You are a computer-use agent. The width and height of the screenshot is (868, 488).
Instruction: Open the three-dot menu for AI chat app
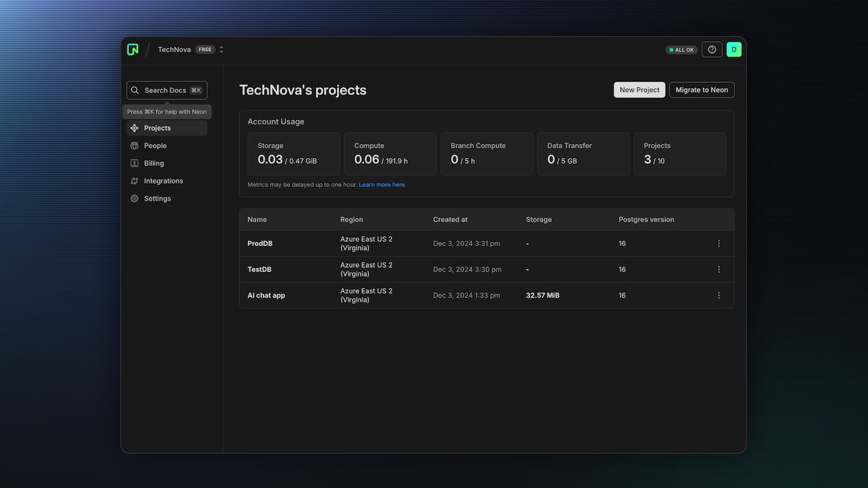pos(719,296)
